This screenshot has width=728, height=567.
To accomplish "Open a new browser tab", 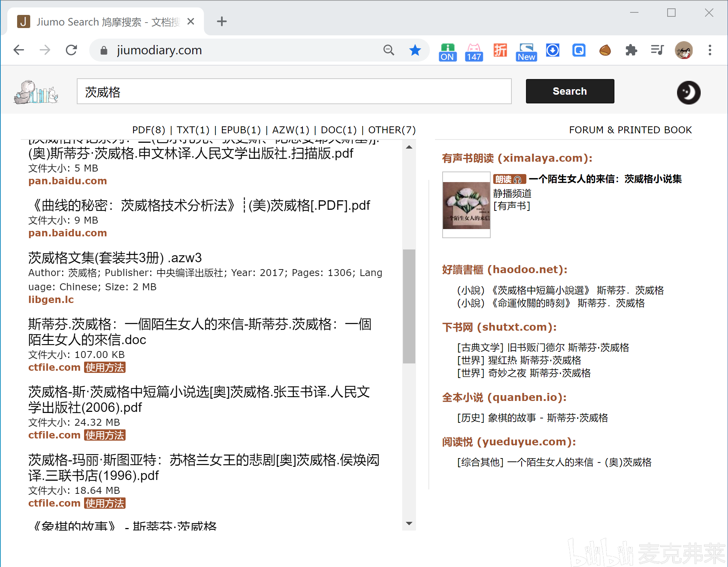I will [x=222, y=21].
